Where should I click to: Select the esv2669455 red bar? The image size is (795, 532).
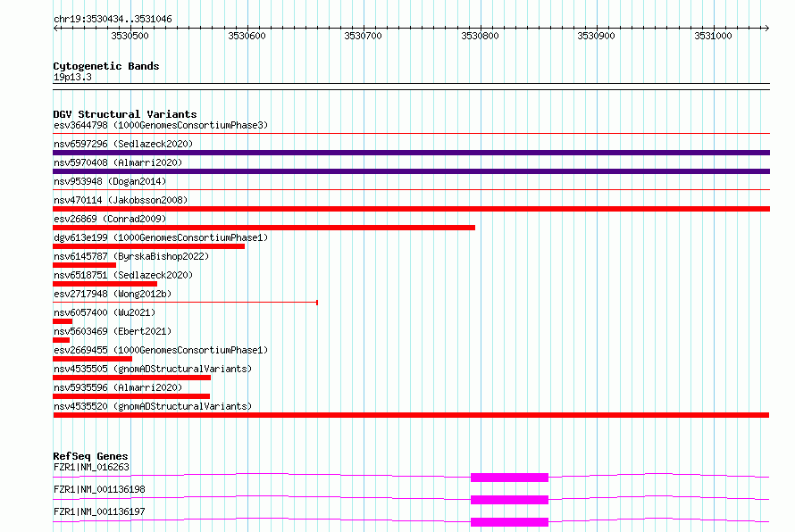(x=92, y=359)
